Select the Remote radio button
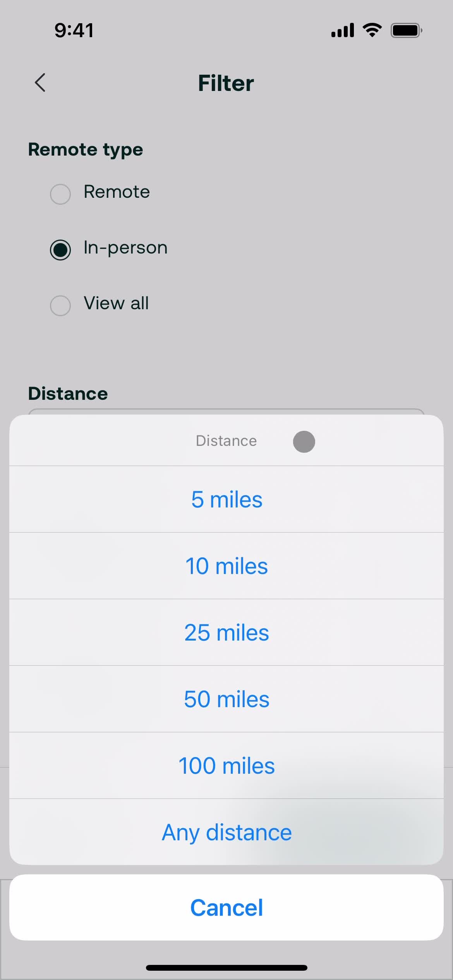Image resolution: width=453 pixels, height=980 pixels. pos(60,194)
